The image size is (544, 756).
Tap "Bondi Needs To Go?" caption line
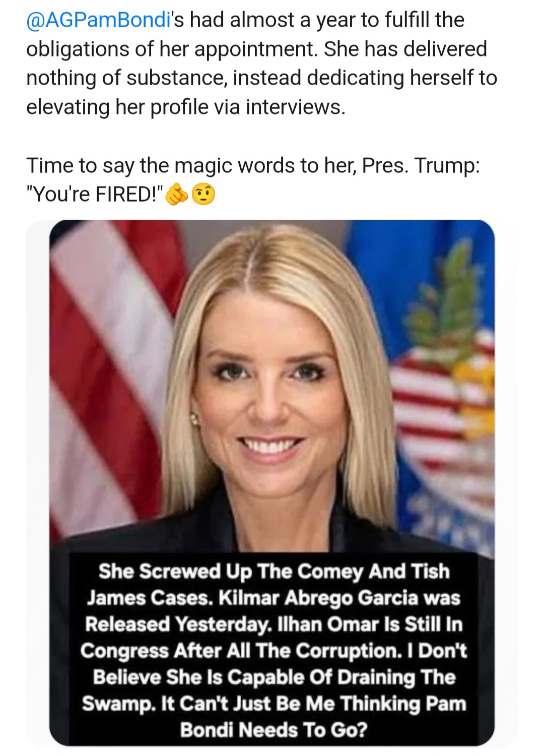click(274, 729)
